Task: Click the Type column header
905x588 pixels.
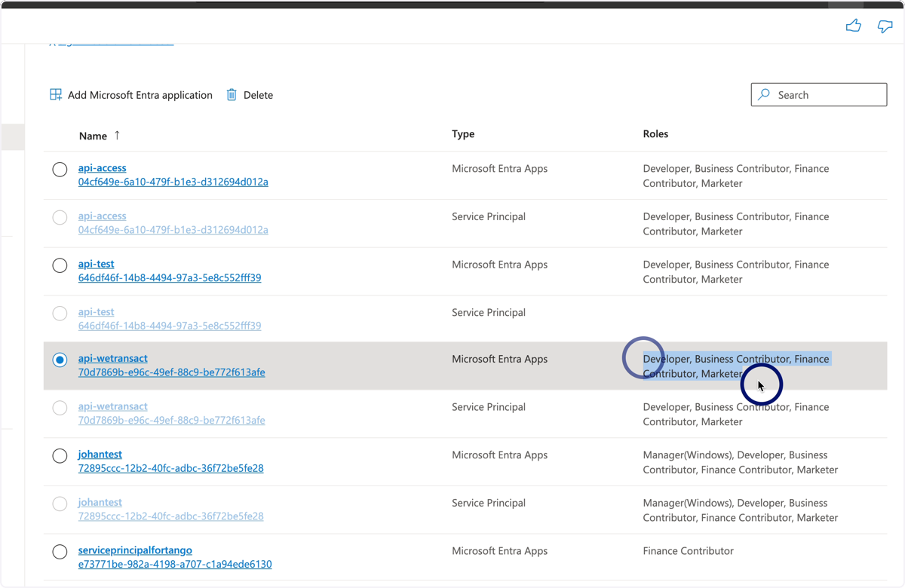Action: pos(463,134)
